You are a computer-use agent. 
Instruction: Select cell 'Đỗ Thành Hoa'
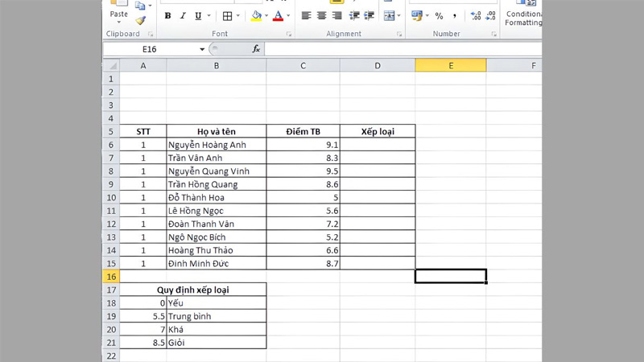(x=217, y=197)
